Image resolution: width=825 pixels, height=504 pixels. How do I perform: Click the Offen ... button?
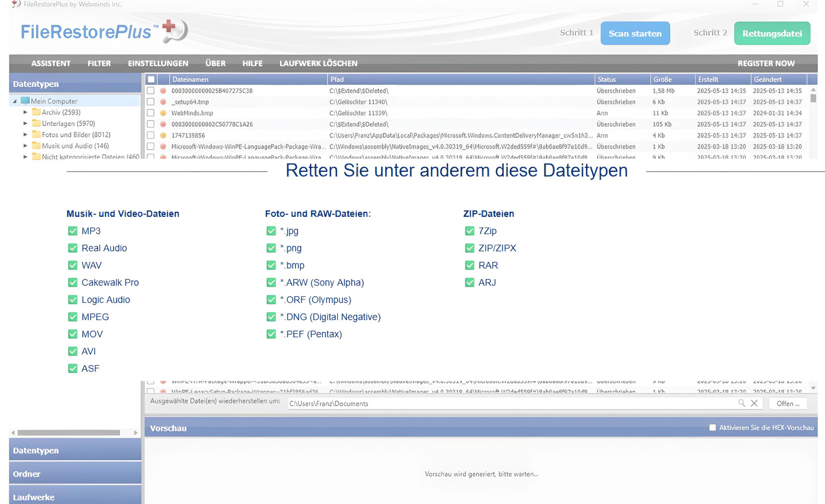coord(788,403)
